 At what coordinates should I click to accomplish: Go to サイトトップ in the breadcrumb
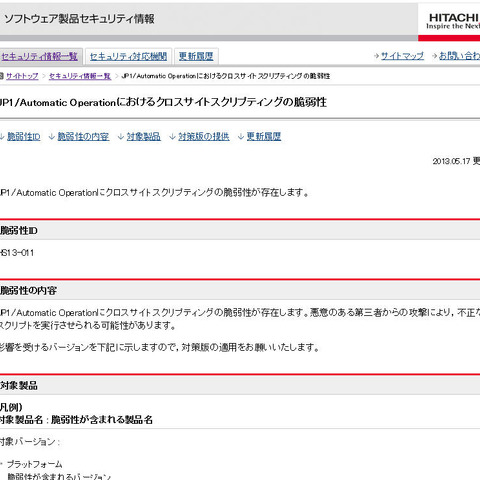[x=22, y=76]
